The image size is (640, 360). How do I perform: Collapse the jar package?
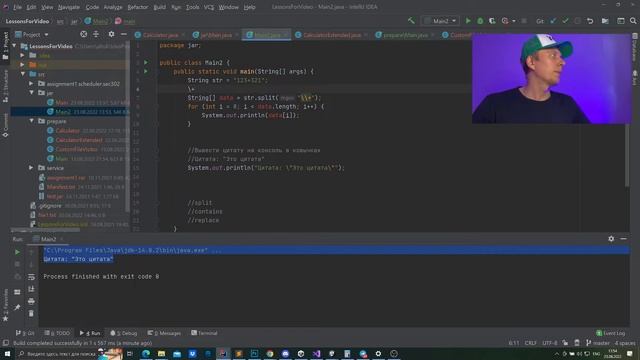click(x=31, y=93)
